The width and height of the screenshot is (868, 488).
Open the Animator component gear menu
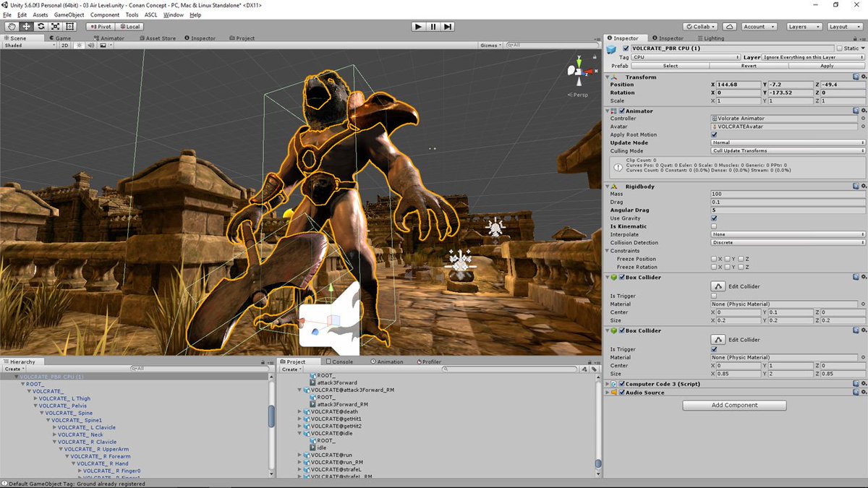click(x=863, y=111)
